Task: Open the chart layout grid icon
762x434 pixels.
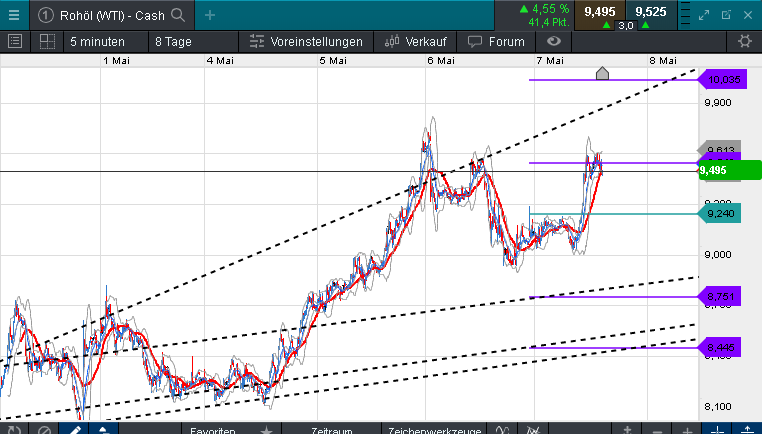Action: [x=47, y=42]
